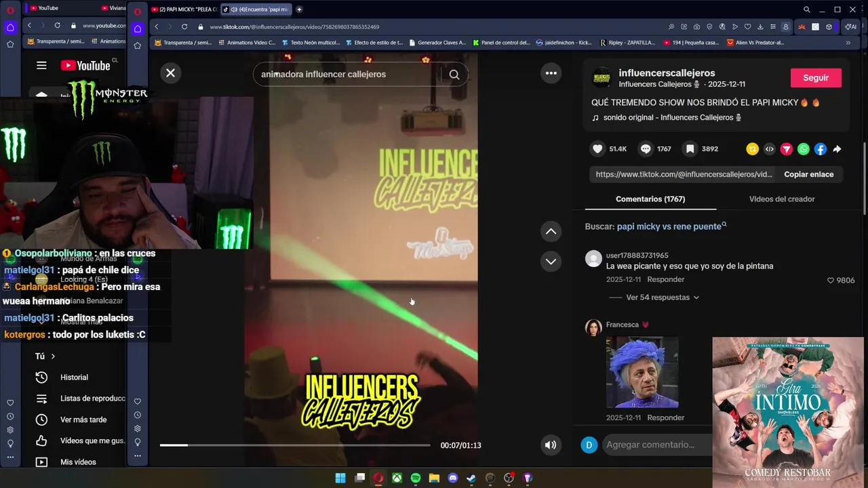868x488 pixels.
Task: Expand the Tú section chevron in YouTube
Action: [53, 357]
